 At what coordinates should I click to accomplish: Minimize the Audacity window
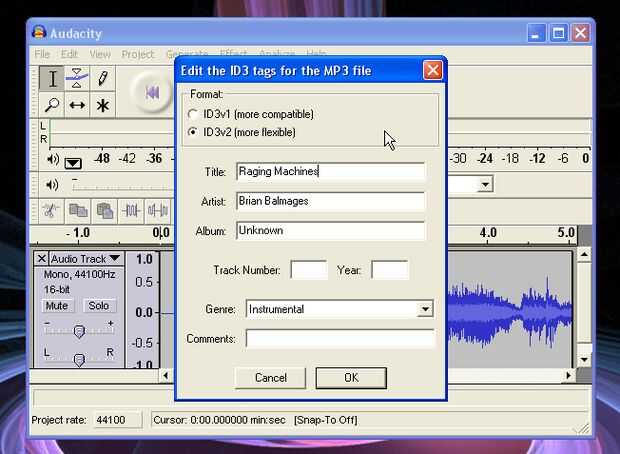[536, 33]
